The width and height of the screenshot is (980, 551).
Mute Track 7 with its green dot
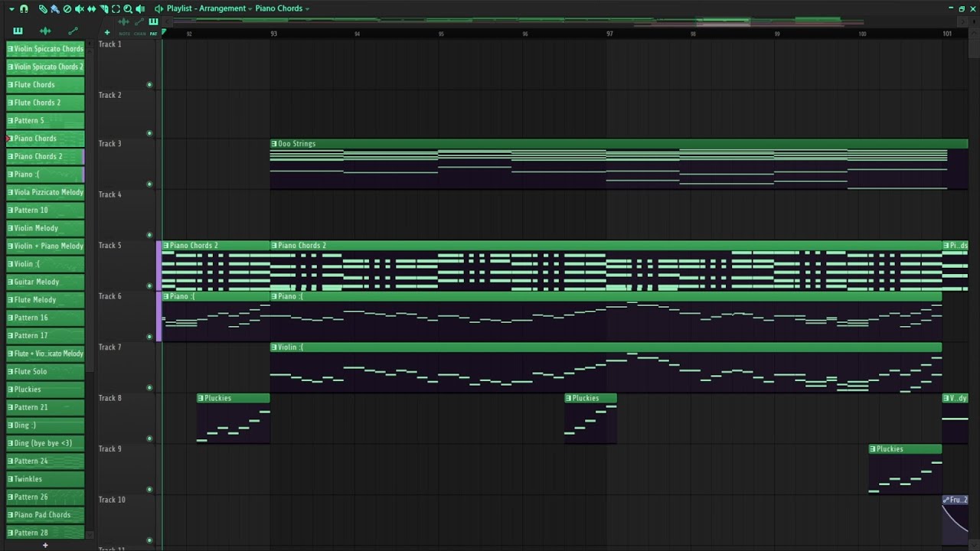point(149,388)
